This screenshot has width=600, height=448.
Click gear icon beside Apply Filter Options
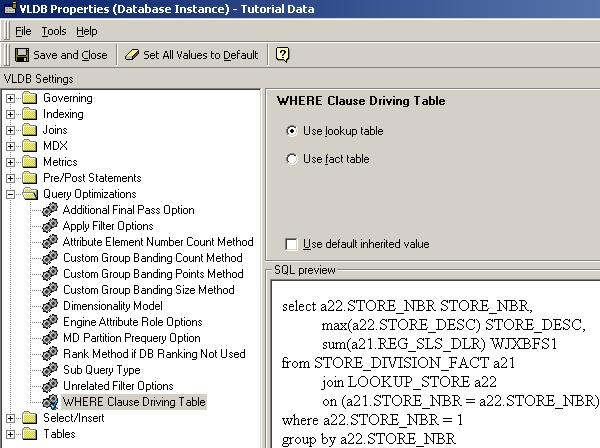(x=50, y=226)
